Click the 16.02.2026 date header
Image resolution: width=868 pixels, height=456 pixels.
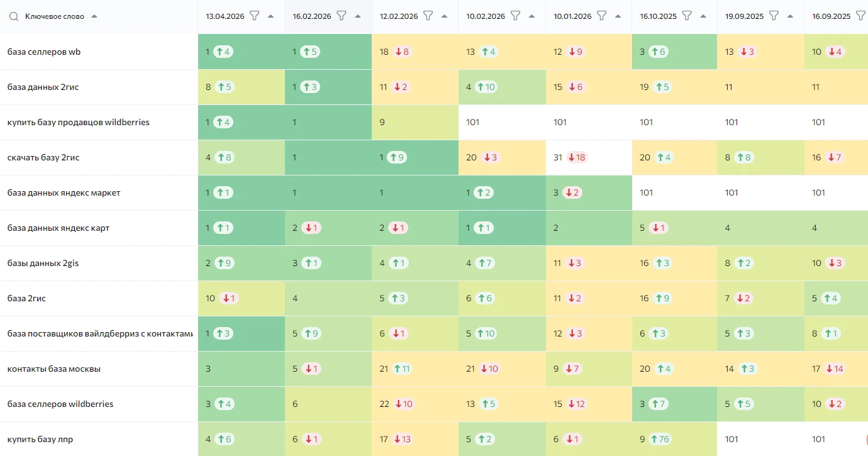(312, 16)
